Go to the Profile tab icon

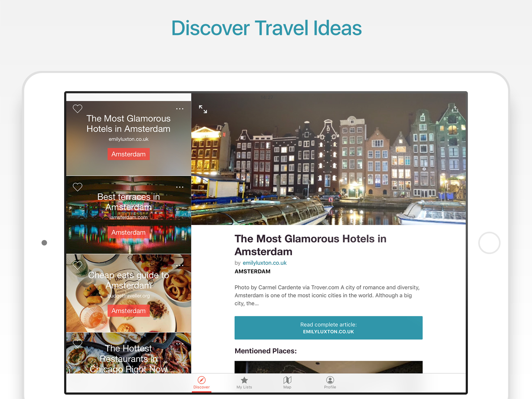tap(330, 383)
